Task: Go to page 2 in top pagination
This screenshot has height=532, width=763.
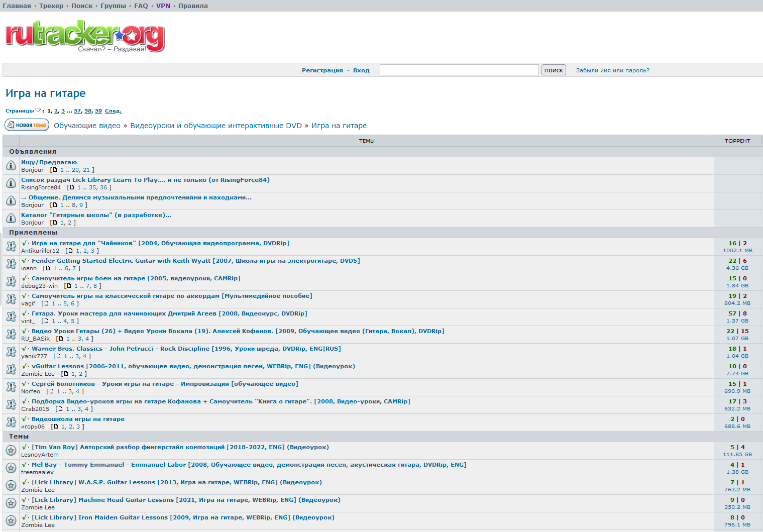Action: pyautogui.click(x=56, y=111)
